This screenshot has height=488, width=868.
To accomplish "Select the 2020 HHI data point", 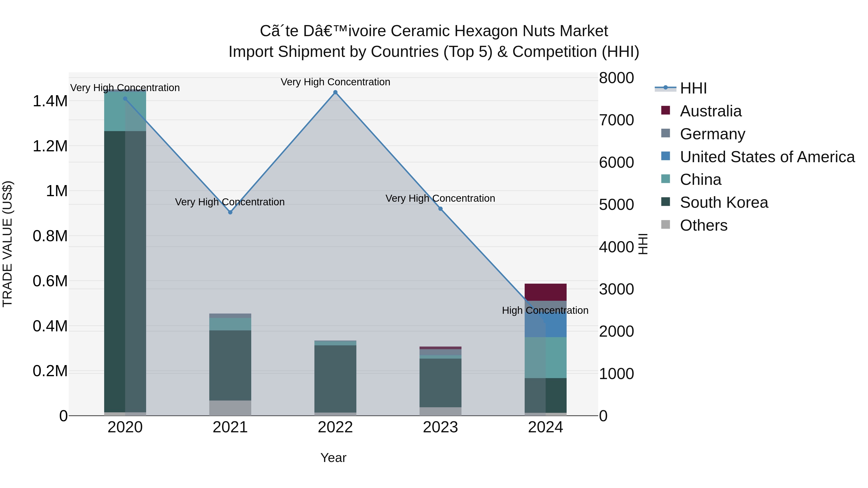I will coord(125,99).
